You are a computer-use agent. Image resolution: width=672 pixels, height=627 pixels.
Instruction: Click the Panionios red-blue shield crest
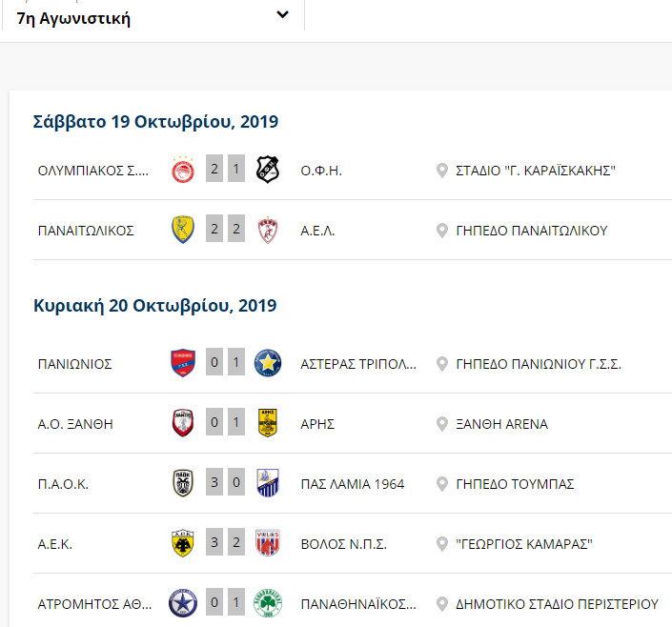[x=183, y=363]
